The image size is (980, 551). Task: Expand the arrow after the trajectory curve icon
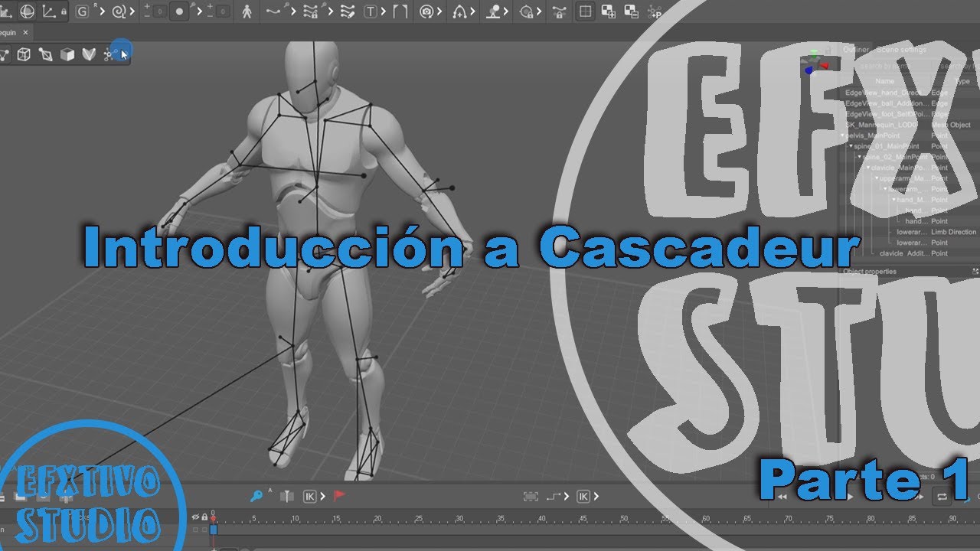(x=293, y=11)
